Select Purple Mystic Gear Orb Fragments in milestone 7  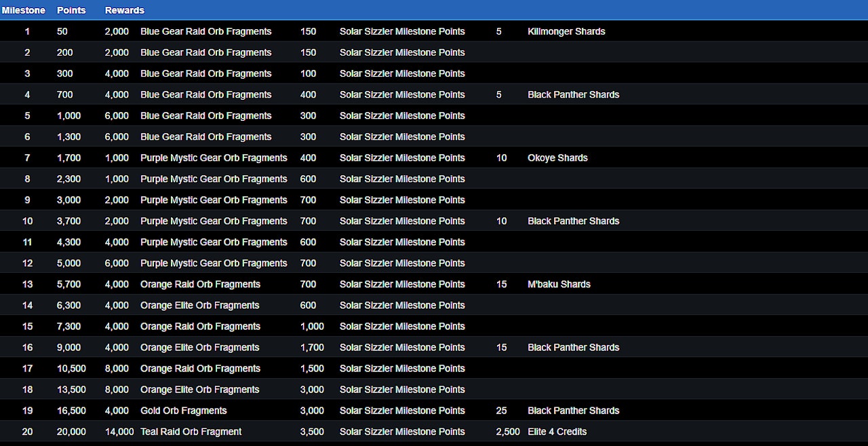pyautogui.click(x=214, y=157)
